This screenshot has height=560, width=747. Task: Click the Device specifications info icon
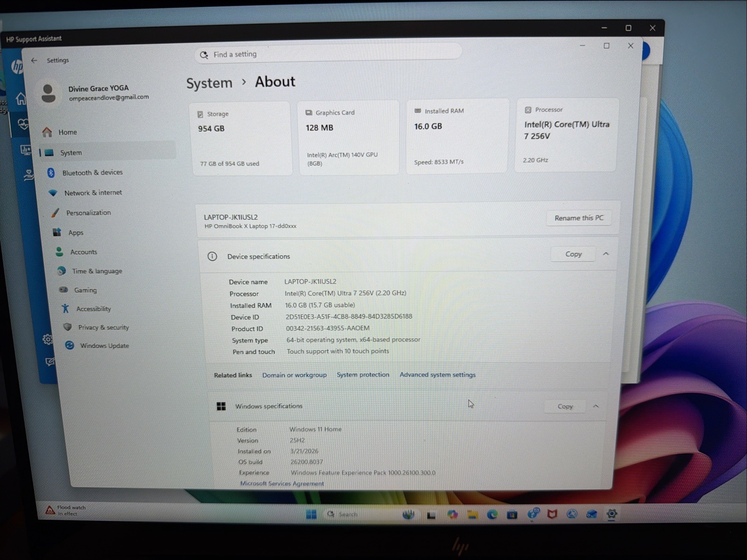point(212,256)
